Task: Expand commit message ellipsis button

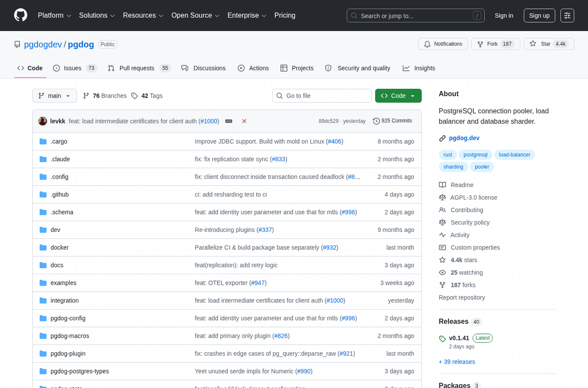Action: point(229,121)
